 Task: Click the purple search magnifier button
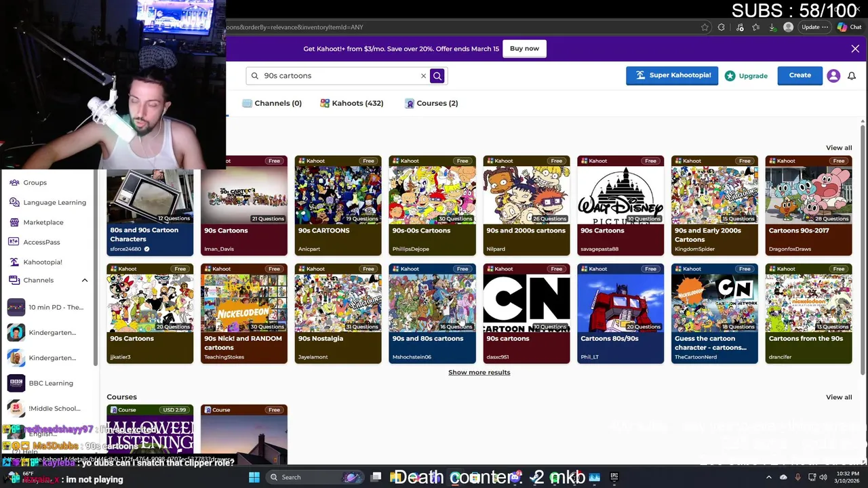click(x=437, y=76)
